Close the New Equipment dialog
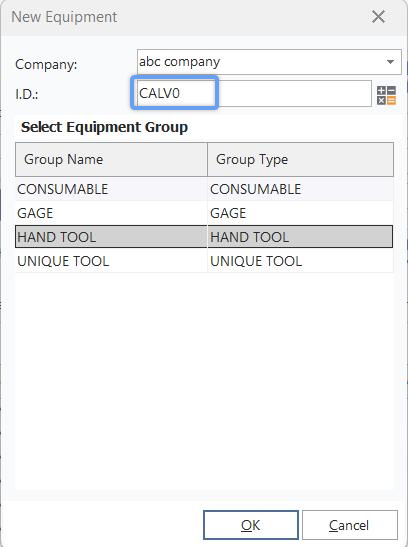 [x=378, y=17]
